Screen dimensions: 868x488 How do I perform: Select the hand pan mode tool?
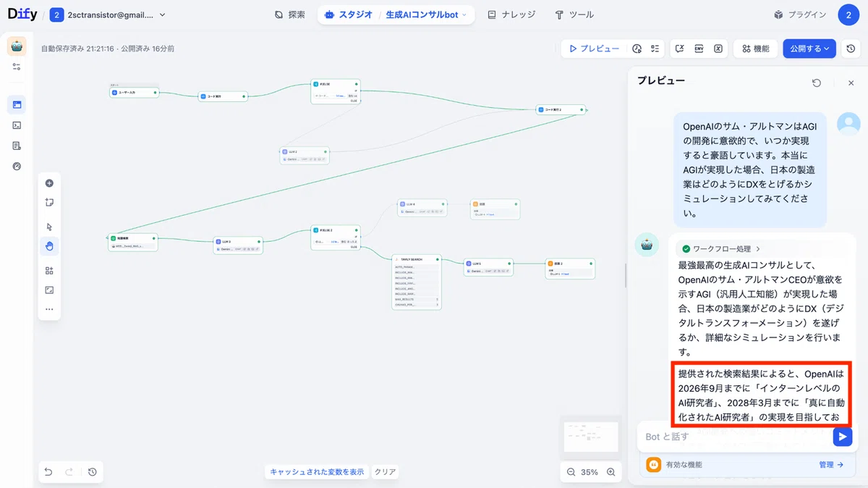[49, 246]
